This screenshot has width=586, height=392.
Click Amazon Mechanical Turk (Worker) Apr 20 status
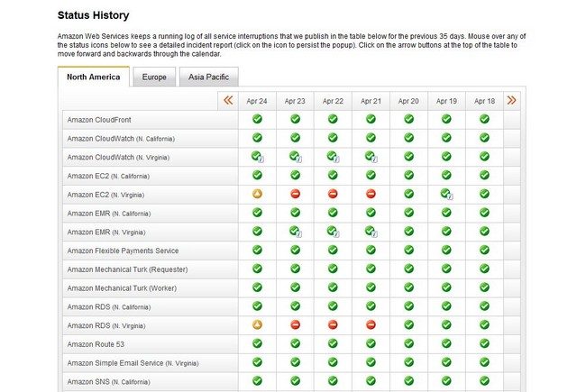pos(408,287)
